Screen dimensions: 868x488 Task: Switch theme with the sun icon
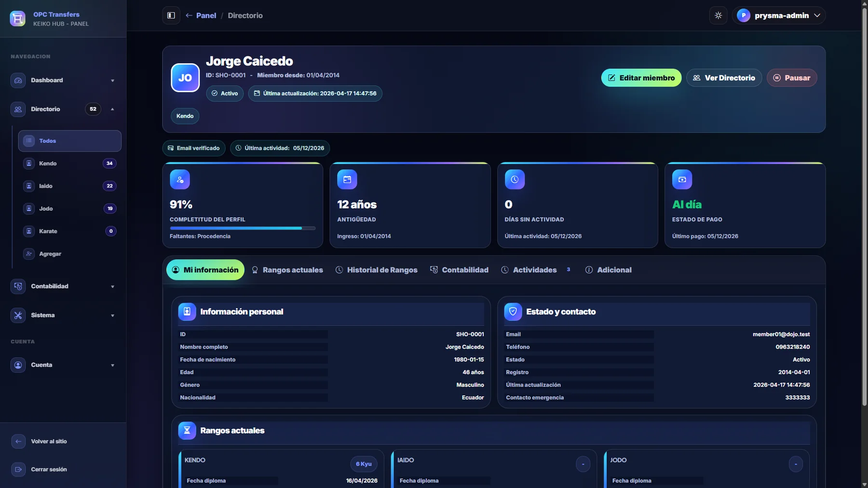point(718,15)
